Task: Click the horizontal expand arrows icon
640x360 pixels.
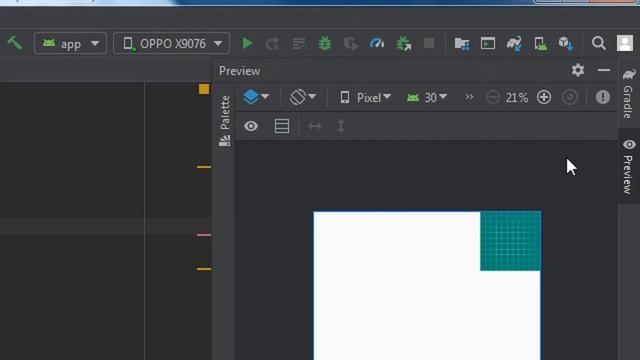Action: pos(315,126)
